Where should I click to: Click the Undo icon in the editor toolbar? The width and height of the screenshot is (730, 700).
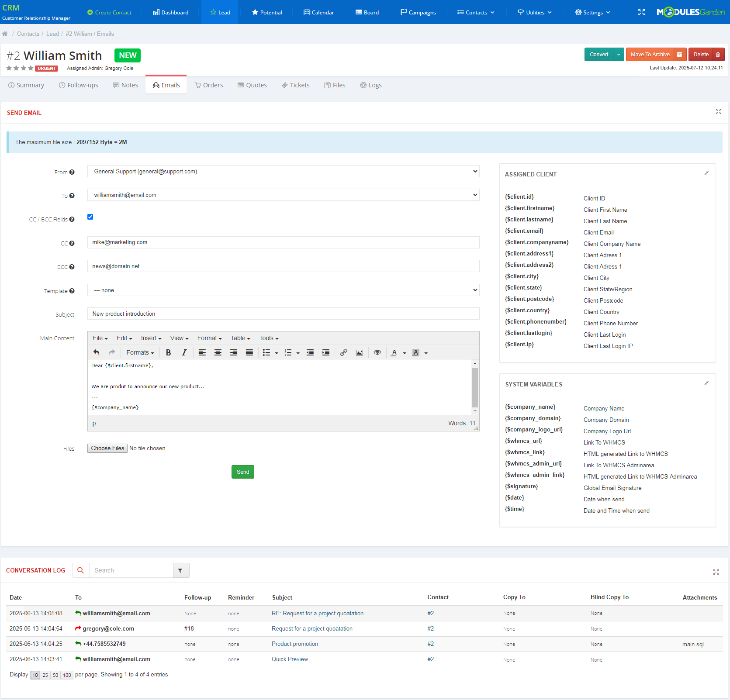96,352
